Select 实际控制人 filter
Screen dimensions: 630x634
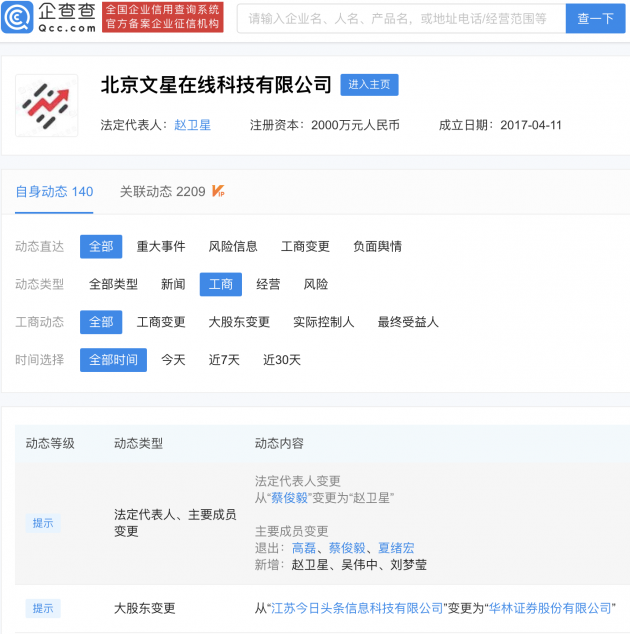tap(323, 322)
